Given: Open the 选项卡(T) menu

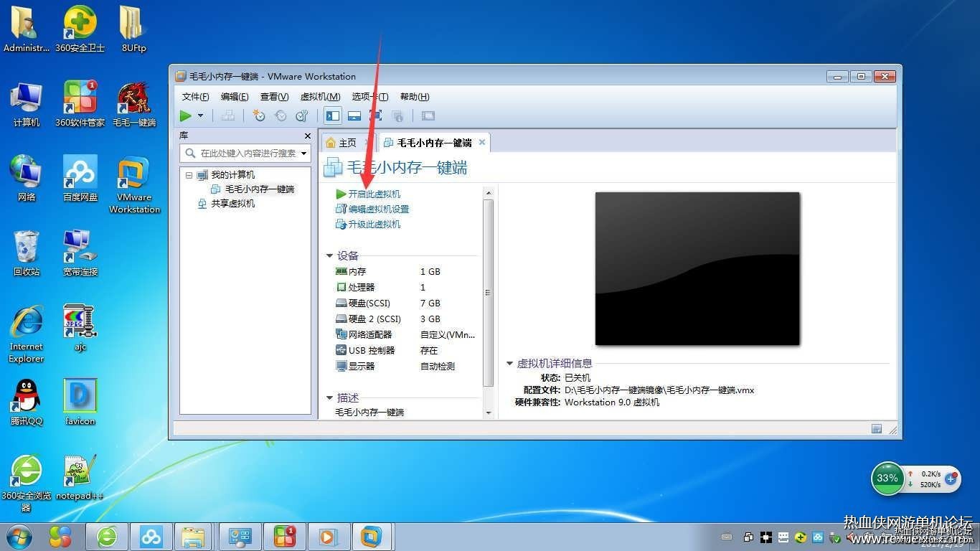Looking at the screenshot, I should pyautogui.click(x=370, y=97).
